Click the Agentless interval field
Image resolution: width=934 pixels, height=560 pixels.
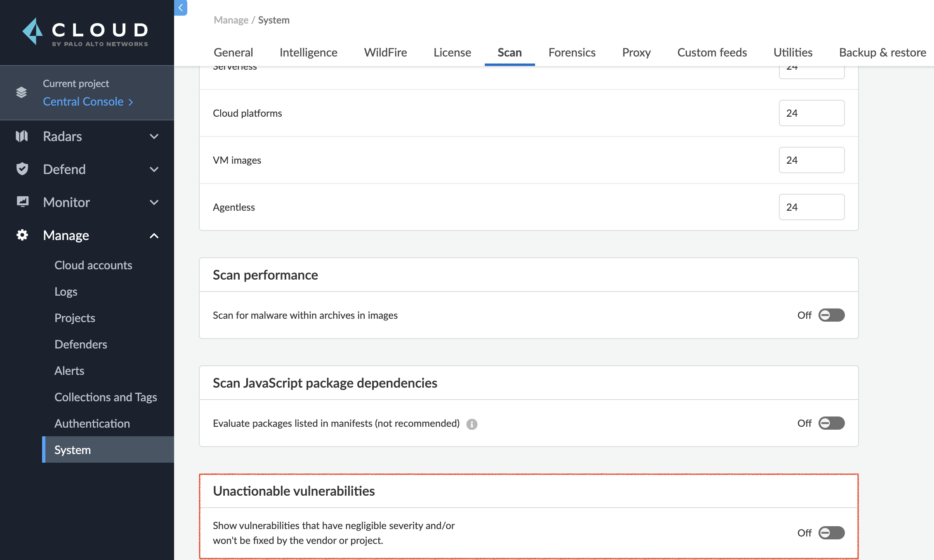pos(811,207)
